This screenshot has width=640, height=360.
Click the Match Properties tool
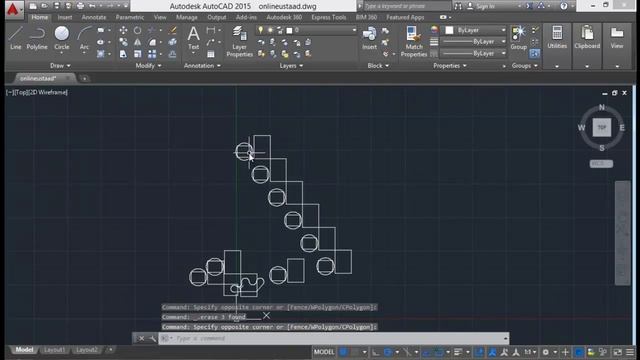click(x=413, y=41)
